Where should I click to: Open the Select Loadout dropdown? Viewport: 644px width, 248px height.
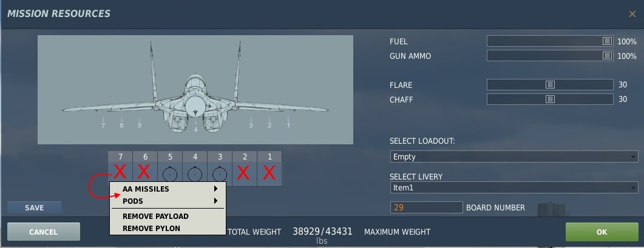point(514,156)
